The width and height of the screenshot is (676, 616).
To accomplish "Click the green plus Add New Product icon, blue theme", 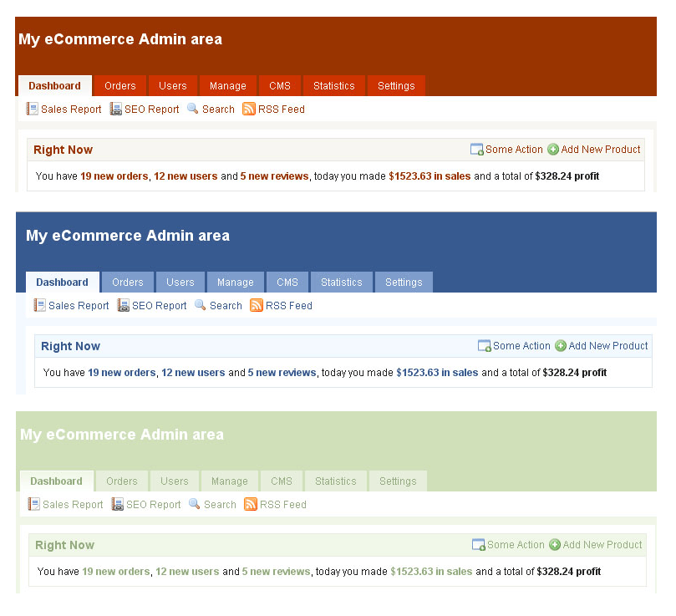I will [x=560, y=345].
